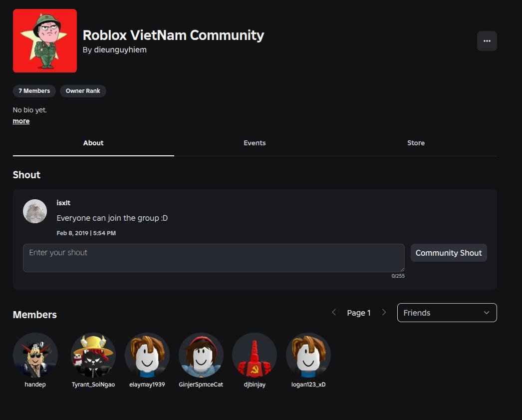
Task: Open isxlt username in shout
Action: point(63,203)
